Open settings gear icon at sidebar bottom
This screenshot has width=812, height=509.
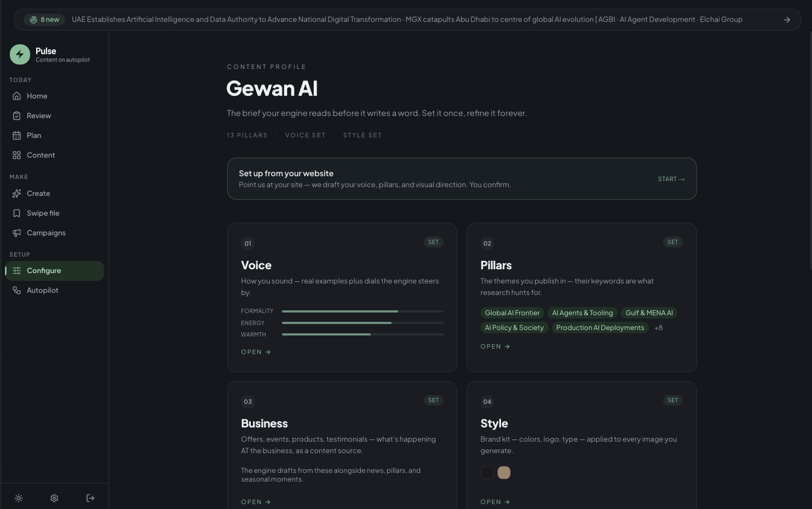(54, 498)
